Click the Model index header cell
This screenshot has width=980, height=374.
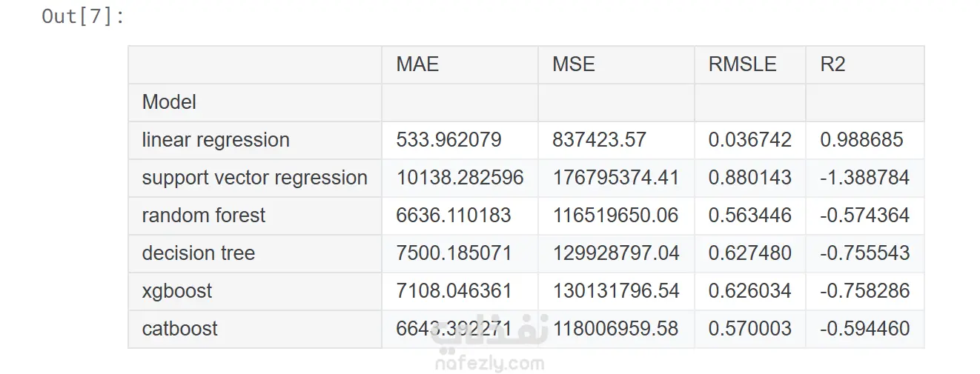pyautogui.click(x=169, y=102)
